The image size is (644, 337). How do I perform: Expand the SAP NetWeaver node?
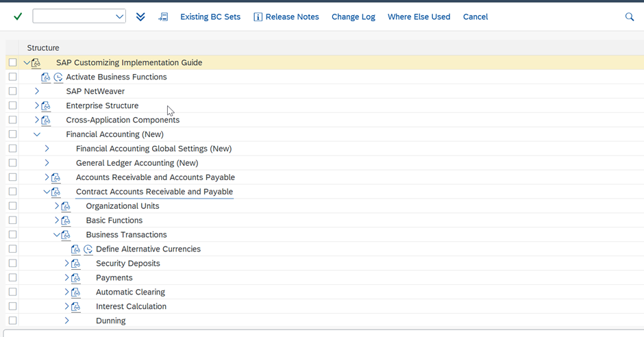tap(36, 91)
